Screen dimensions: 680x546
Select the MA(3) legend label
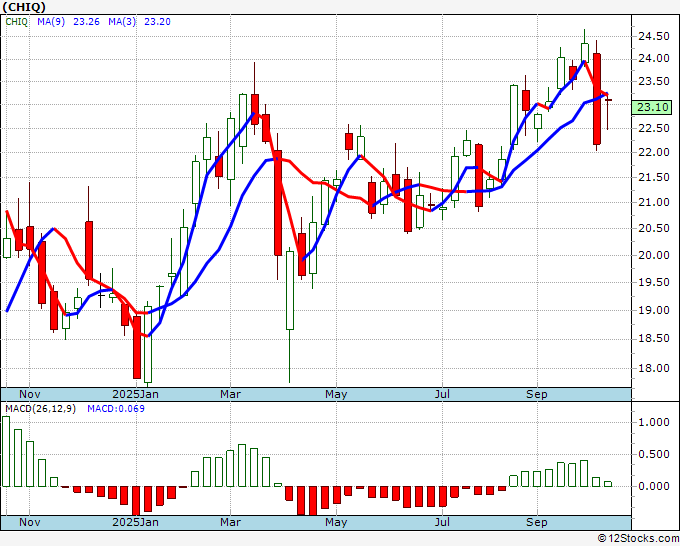[122, 22]
